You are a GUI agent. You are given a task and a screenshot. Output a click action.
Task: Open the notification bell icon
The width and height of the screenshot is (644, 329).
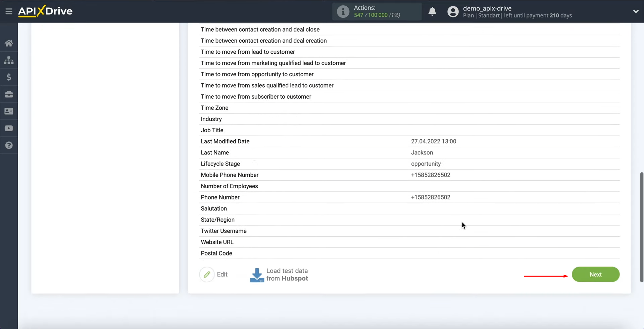pos(432,11)
